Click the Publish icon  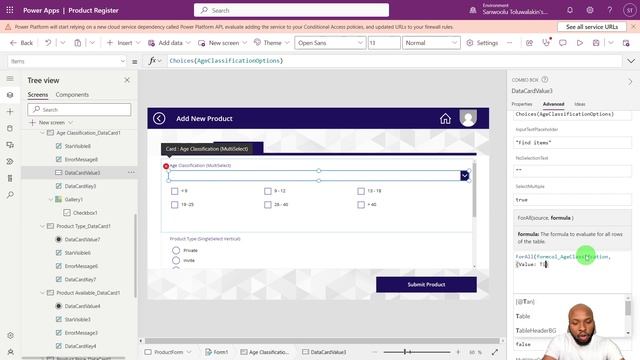(626, 43)
